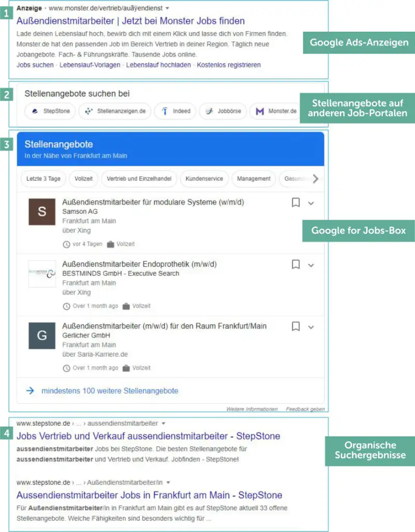The image size is (415, 532).
Task: Click the 'vor 4 Tagen' posting date
Action: [x=87, y=244]
